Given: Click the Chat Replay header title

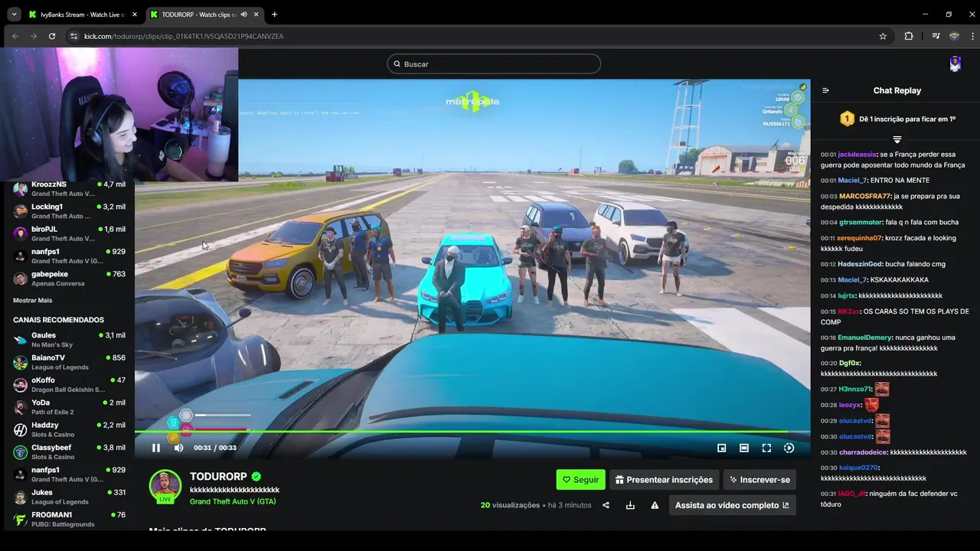Looking at the screenshot, I should click(x=897, y=90).
